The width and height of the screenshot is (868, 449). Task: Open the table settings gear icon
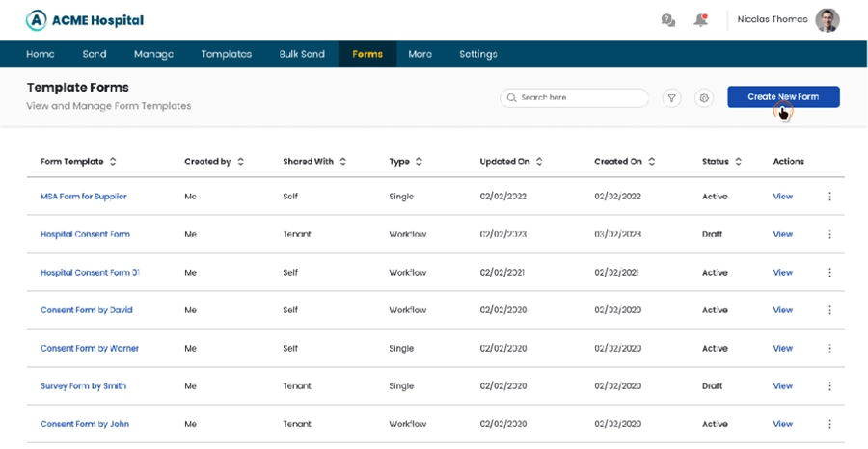(x=704, y=98)
